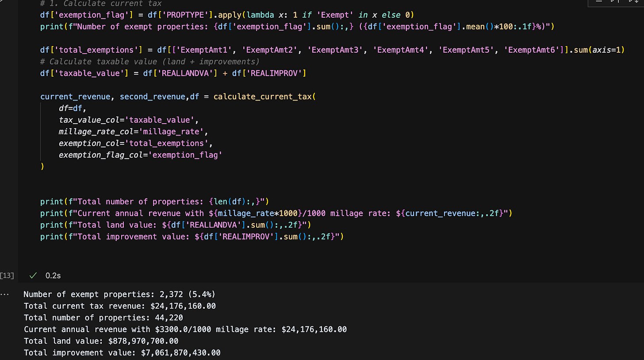Viewport: 644px width, 360px height.
Task: Click the comment '# 1. Calculate current tax'
Action: [101, 3]
